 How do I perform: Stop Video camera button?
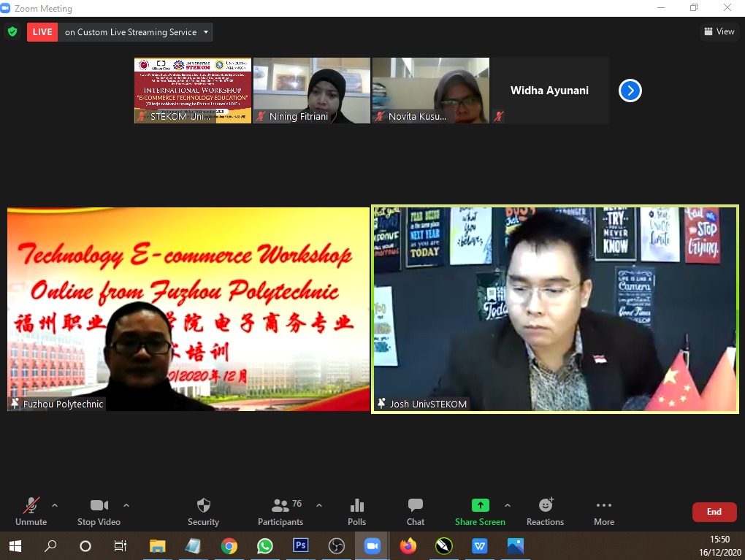pos(99,511)
